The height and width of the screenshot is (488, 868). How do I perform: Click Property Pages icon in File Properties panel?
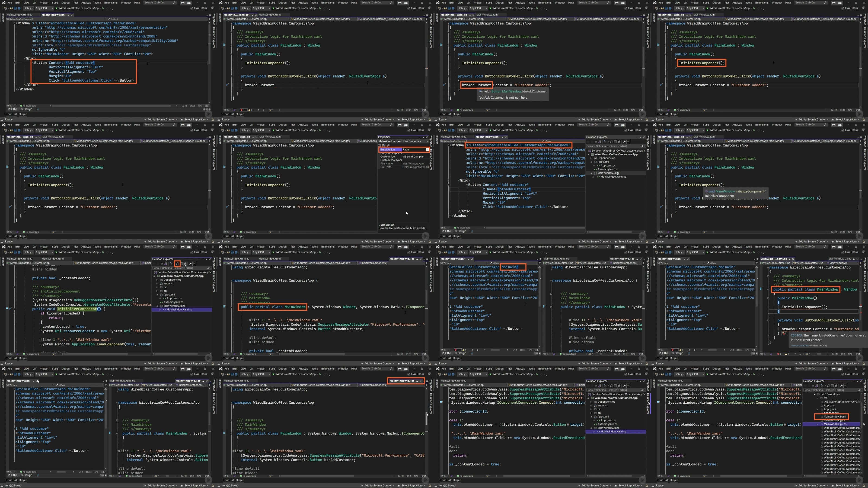388,146
